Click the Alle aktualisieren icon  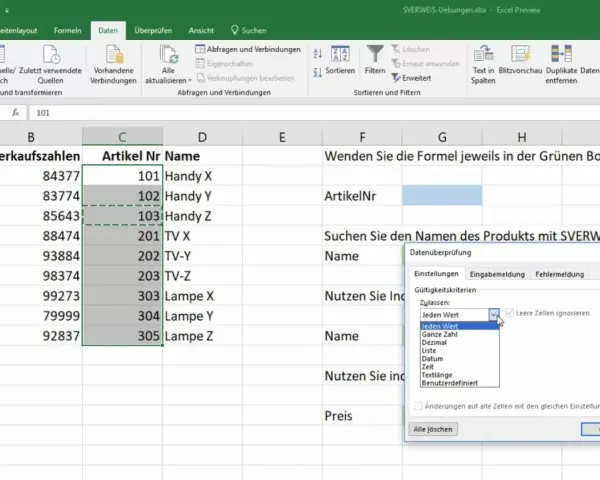point(168,54)
